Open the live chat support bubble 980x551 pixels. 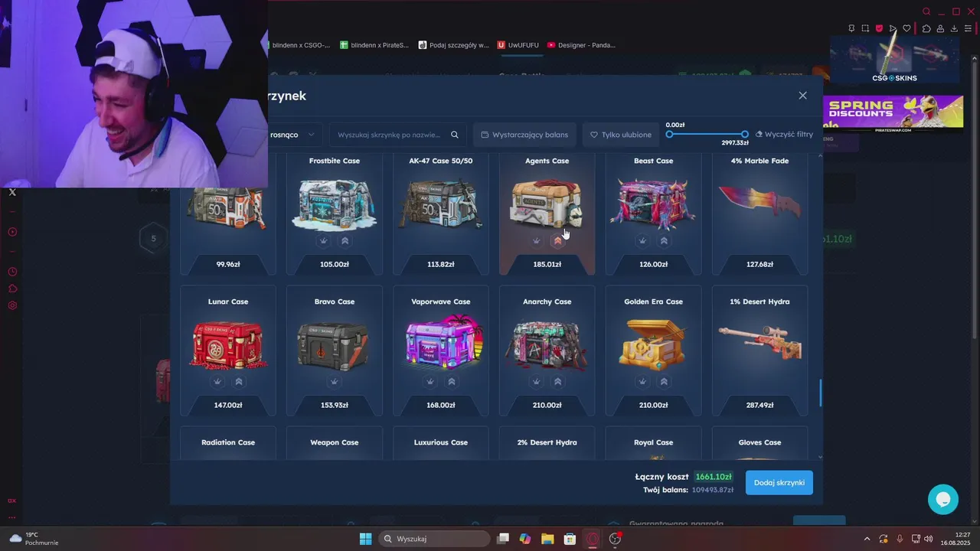click(x=943, y=499)
